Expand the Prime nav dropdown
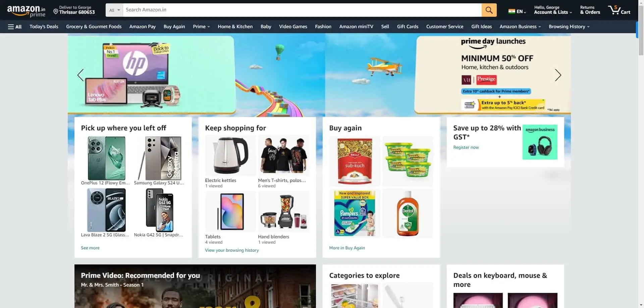 point(201,27)
